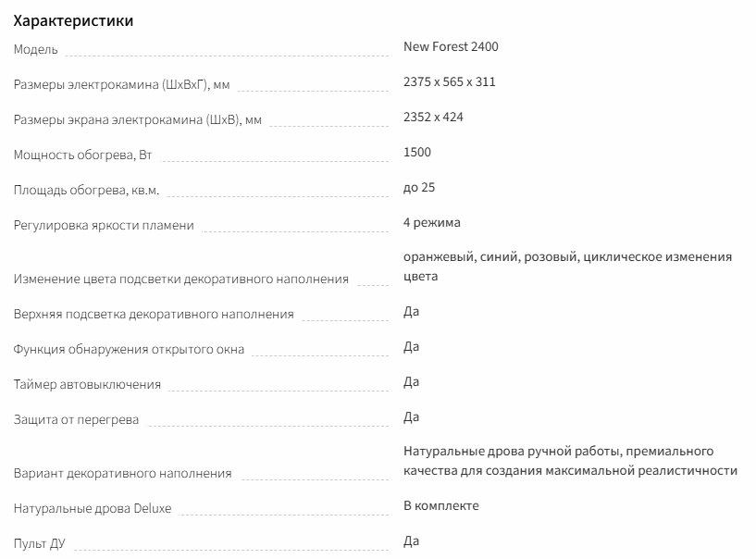
Task: Click the Характеристики heading
Action: (73, 20)
